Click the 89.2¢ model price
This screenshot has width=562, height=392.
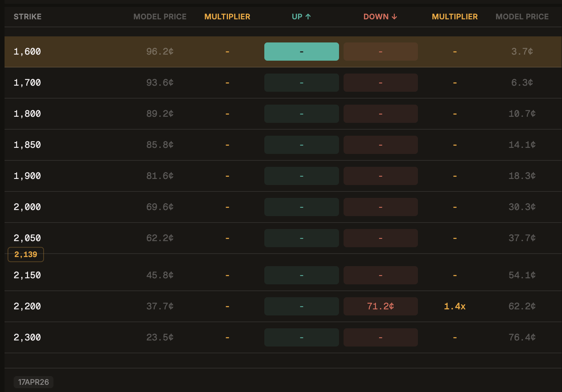click(160, 114)
